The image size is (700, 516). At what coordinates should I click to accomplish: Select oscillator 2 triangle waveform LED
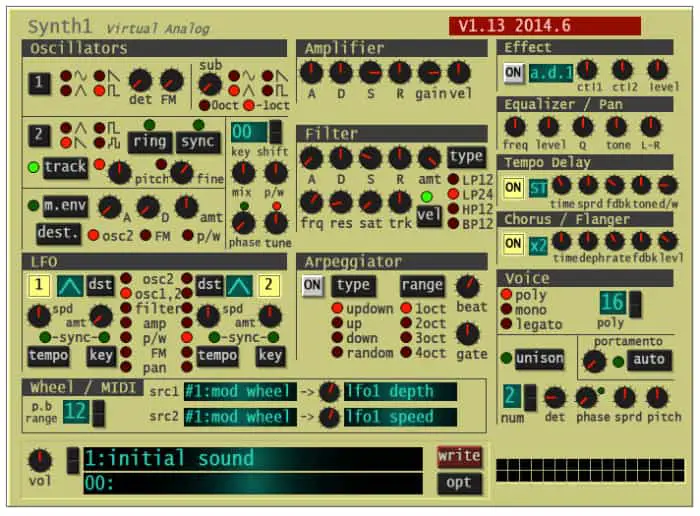tap(66, 128)
